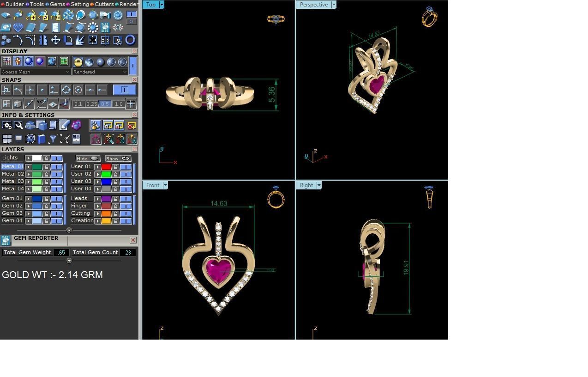The width and height of the screenshot is (588, 377).
Task: Select the Metal 01 layer name
Action: click(12, 167)
